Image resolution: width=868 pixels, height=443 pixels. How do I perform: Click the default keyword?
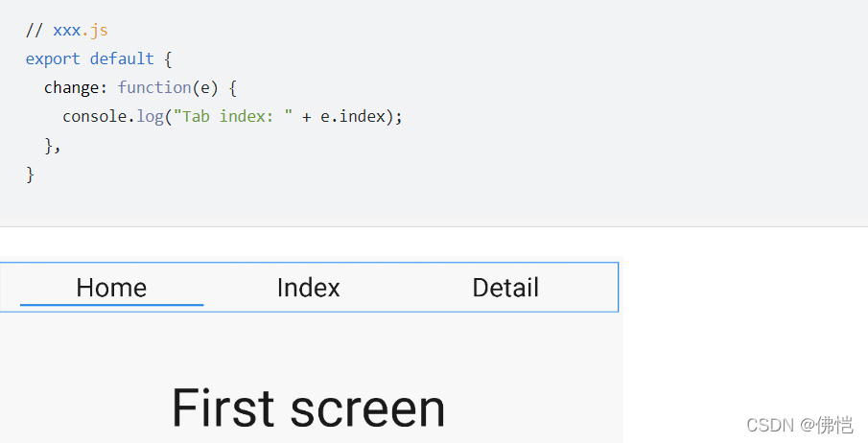(122, 58)
